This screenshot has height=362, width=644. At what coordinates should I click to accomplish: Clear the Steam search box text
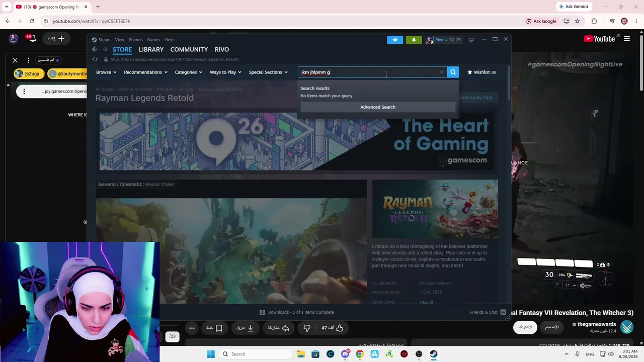[x=442, y=72]
